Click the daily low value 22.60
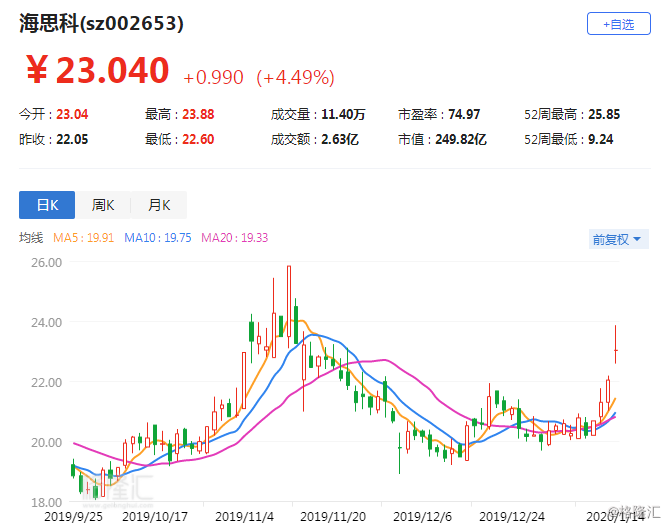This screenshot has height=526, width=668. point(198,139)
